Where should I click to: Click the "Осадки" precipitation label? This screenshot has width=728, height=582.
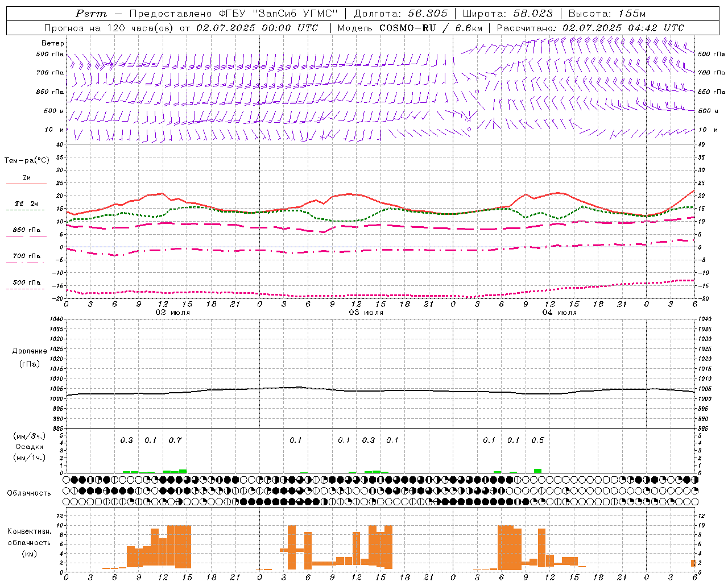pos(29,447)
